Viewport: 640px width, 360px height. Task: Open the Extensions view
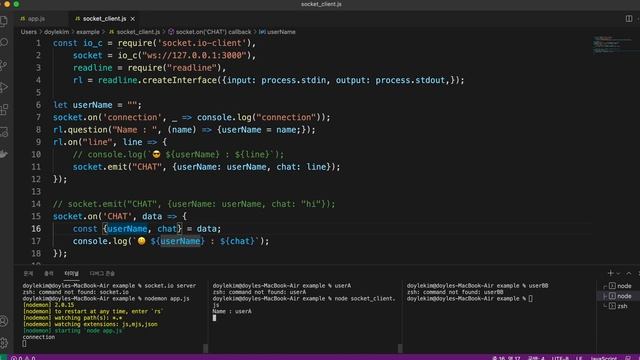tap(4, 109)
